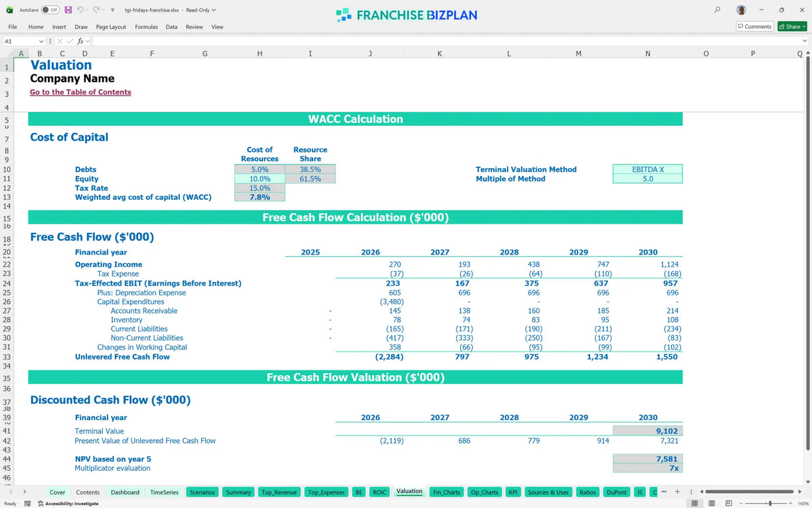Click the Insert Function fx icon
Screen dimensions: 812x508
(80, 41)
